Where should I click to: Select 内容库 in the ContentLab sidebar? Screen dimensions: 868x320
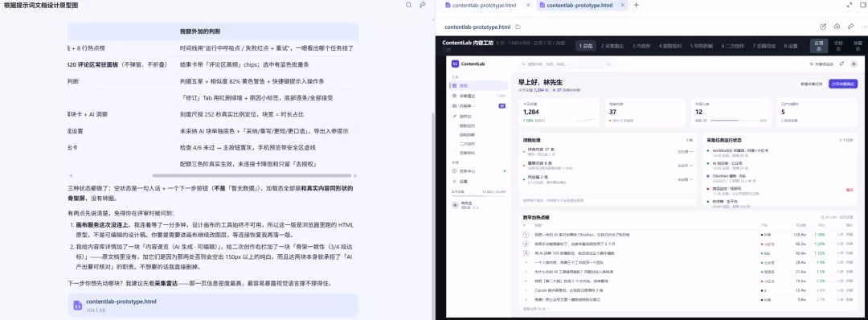coord(478,105)
